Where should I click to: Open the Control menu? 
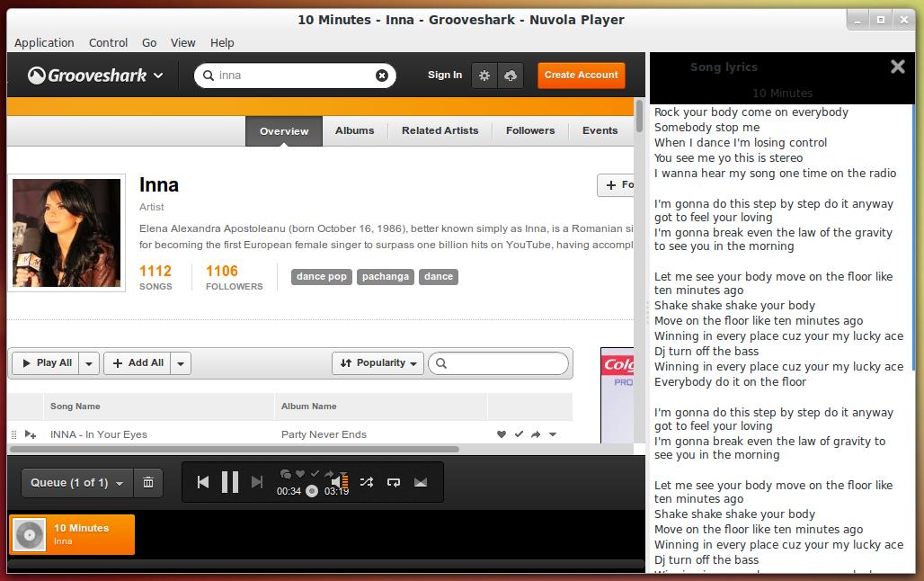point(108,42)
